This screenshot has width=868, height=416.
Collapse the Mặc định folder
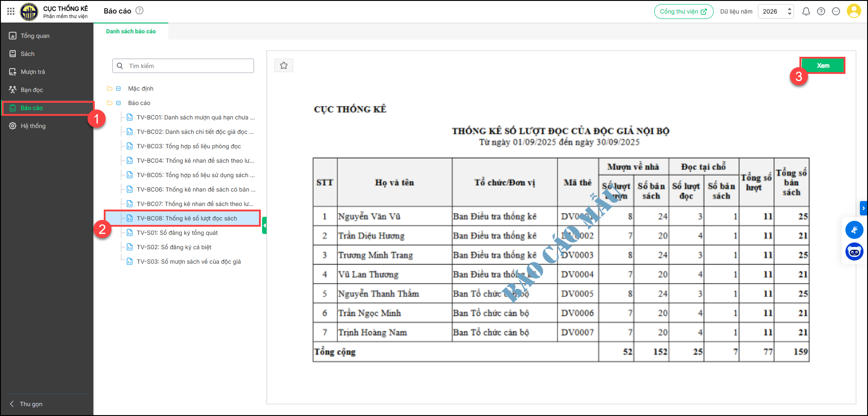click(119, 89)
